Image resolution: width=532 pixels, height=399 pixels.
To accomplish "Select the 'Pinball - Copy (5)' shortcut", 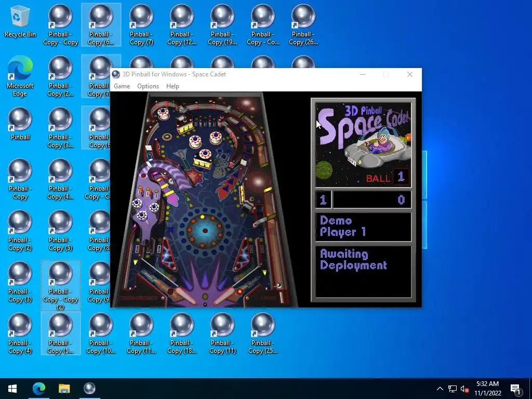I will click(x=60, y=231).
